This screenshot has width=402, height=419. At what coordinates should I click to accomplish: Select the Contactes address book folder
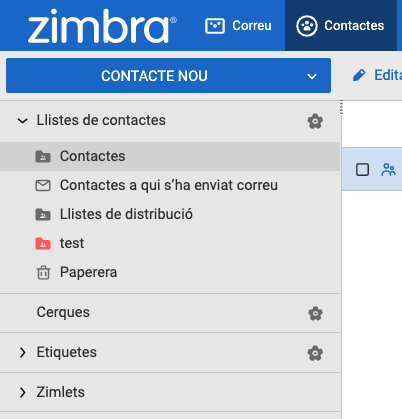coord(170,156)
